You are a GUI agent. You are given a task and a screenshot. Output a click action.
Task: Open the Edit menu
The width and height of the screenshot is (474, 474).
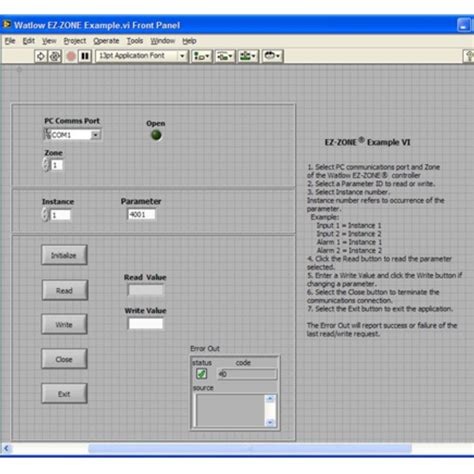[x=29, y=41]
